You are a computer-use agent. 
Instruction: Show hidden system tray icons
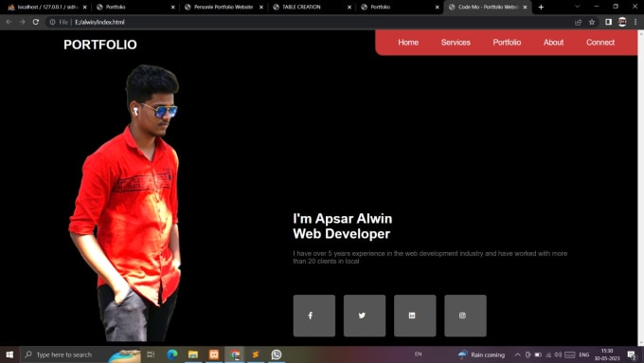(517, 354)
